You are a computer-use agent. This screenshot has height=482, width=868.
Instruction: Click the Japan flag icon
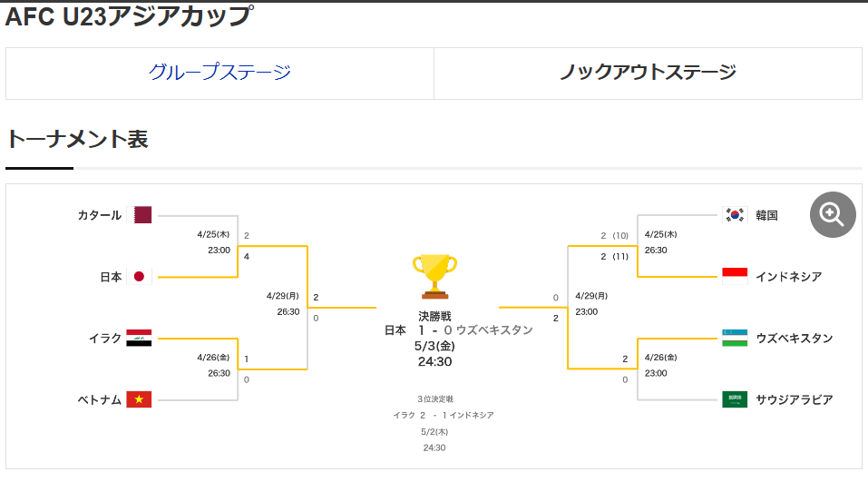click(139, 277)
